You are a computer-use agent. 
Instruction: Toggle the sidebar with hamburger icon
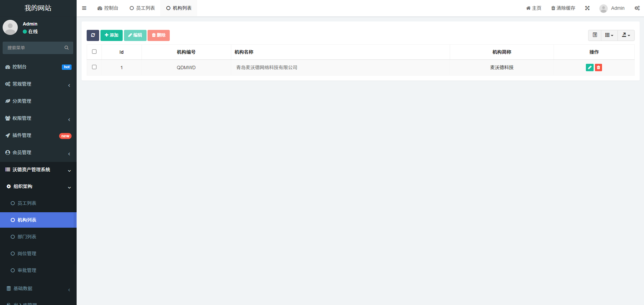tap(84, 8)
